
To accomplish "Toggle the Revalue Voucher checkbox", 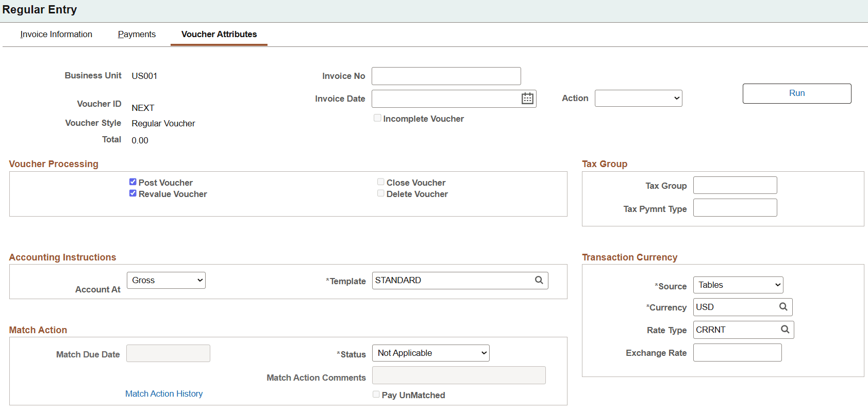I will click(133, 193).
